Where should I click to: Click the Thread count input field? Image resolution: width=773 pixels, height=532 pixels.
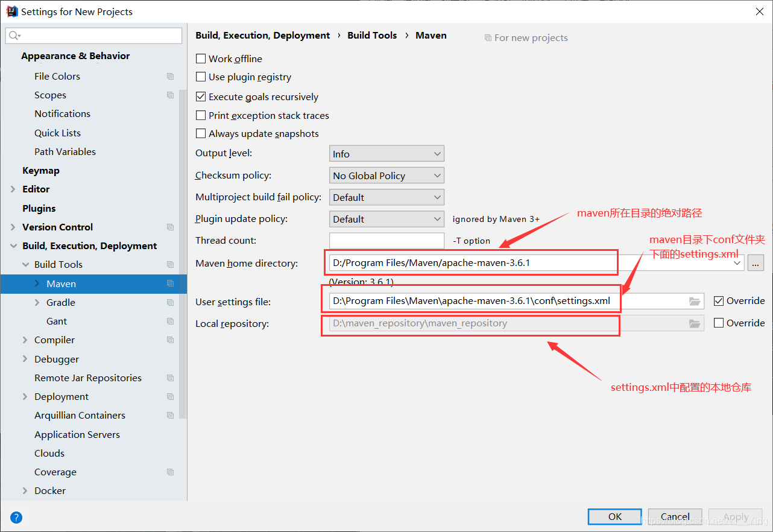(x=387, y=241)
